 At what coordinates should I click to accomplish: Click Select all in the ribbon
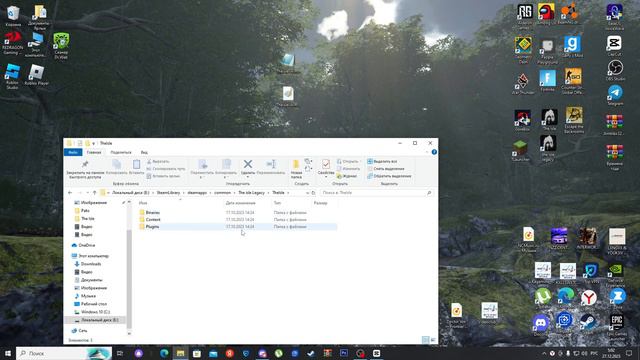click(x=382, y=161)
